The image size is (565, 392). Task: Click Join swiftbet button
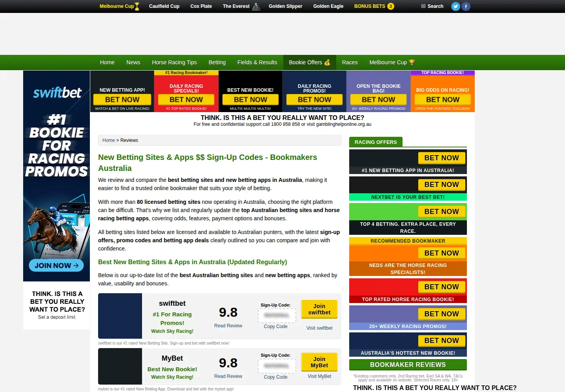pos(319,309)
